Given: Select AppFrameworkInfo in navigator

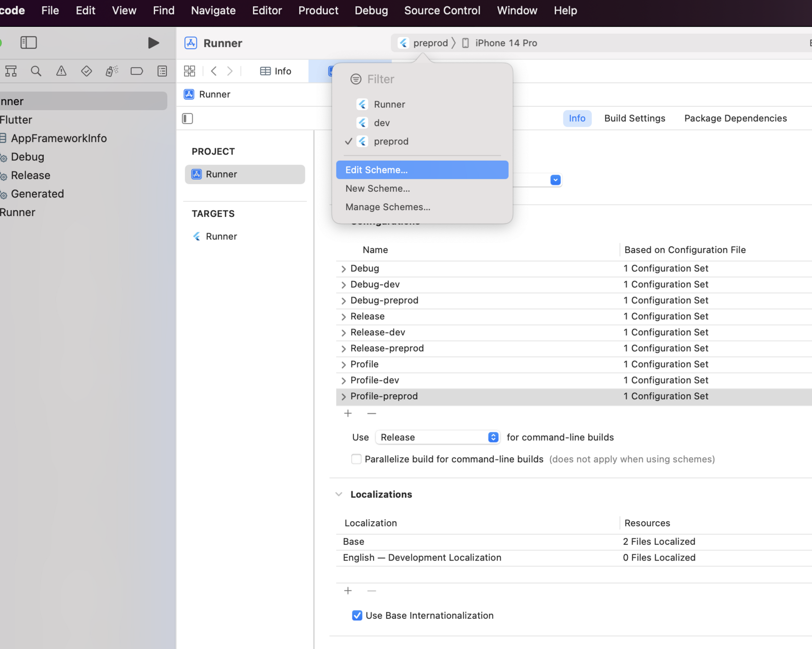Looking at the screenshot, I should pos(59,138).
